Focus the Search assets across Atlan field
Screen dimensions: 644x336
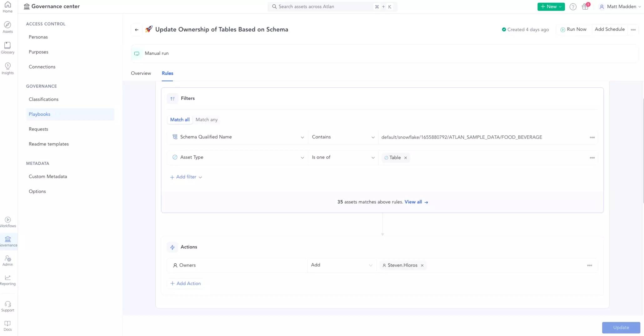tap(332, 7)
